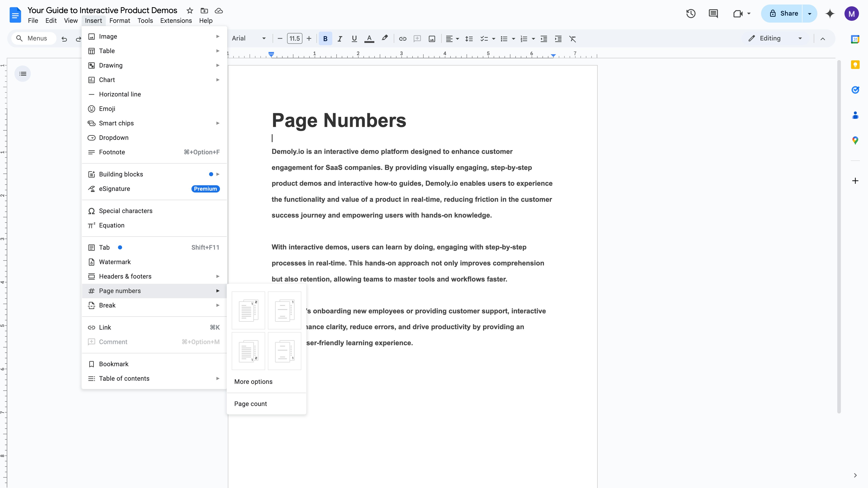Check cloud save status icon
This screenshot has height=488, width=868.
tap(219, 10)
